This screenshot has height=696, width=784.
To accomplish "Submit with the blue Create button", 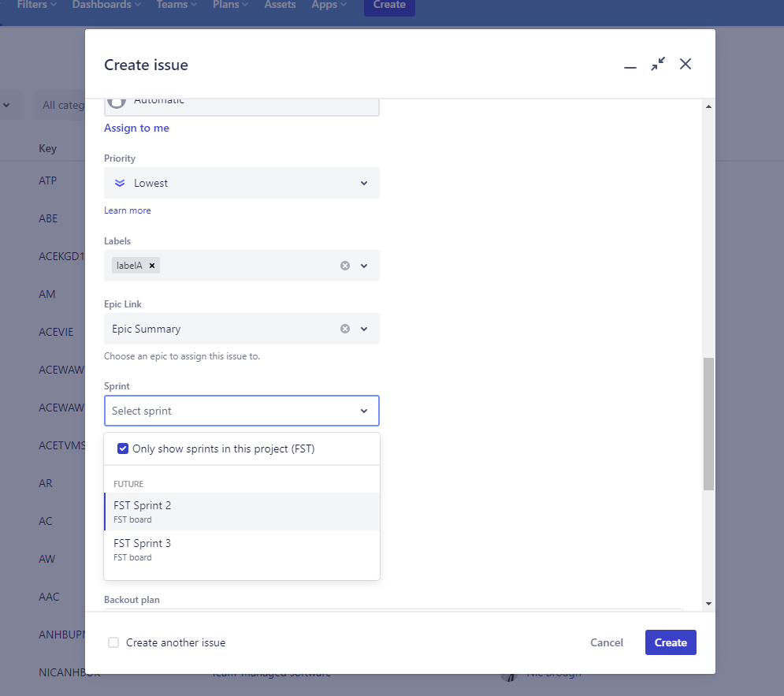I will point(671,642).
